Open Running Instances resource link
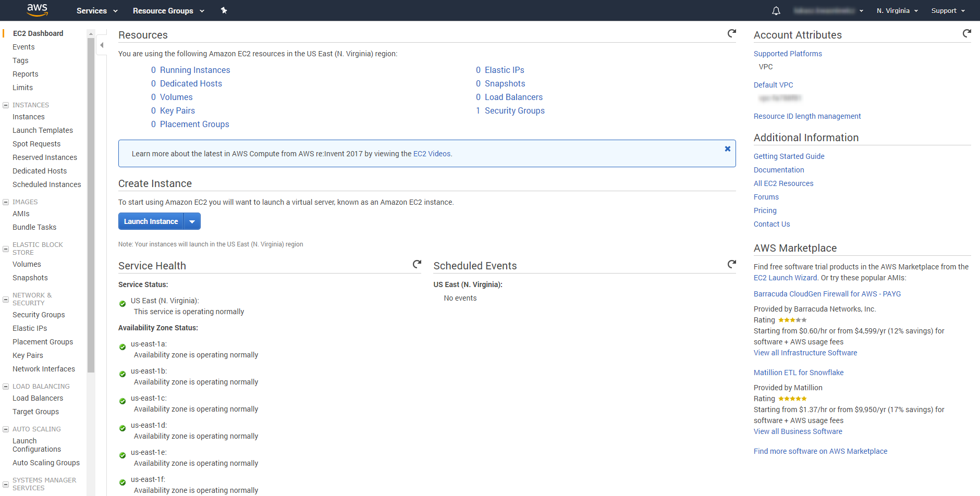Viewport: 980px width, 496px height. (x=195, y=70)
